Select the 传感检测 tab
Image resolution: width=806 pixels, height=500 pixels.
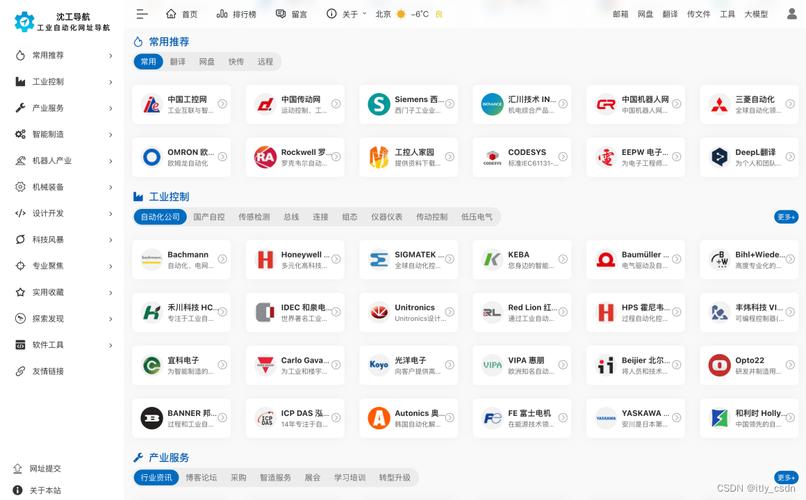coord(254,217)
